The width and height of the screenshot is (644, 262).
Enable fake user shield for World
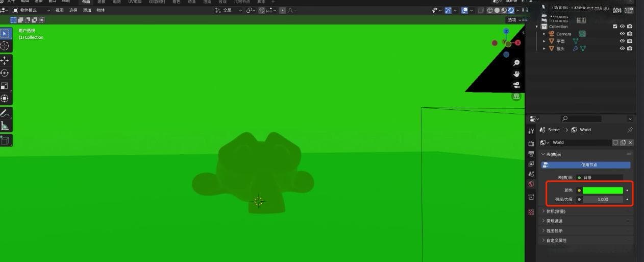click(x=615, y=142)
